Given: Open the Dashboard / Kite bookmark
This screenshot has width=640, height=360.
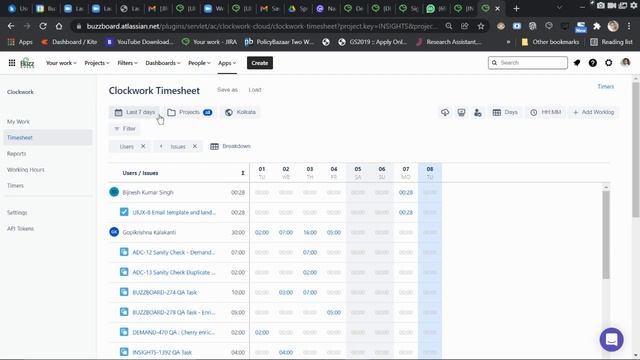Looking at the screenshot, I should coord(69,42).
